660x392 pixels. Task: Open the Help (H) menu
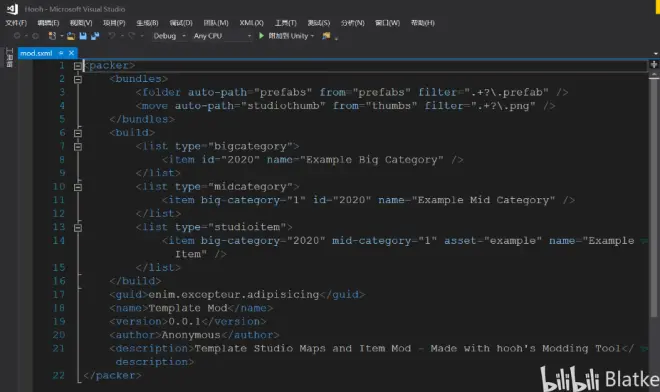click(423, 23)
